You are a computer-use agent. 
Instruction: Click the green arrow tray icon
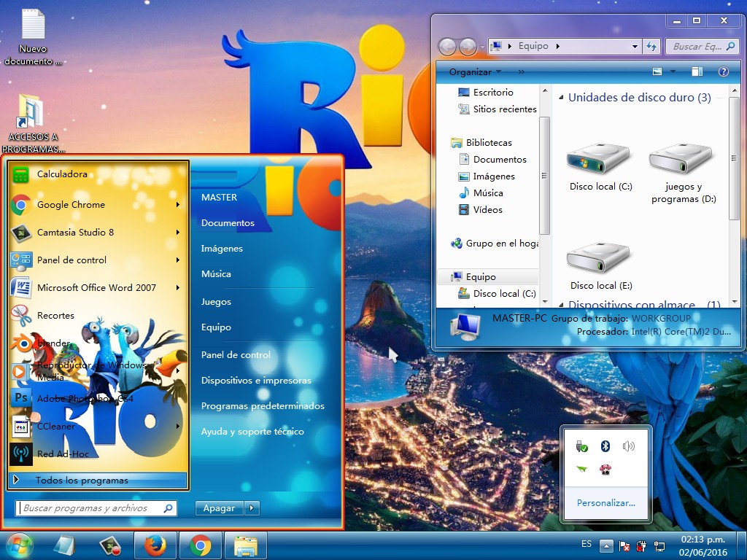pos(581,469)
